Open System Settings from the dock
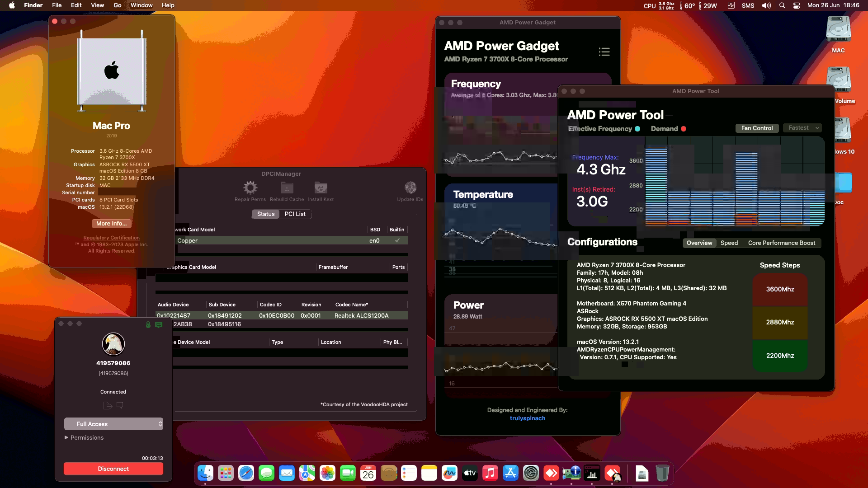Image resolution: width=868 pixels, height=488 pixels. 531,473
